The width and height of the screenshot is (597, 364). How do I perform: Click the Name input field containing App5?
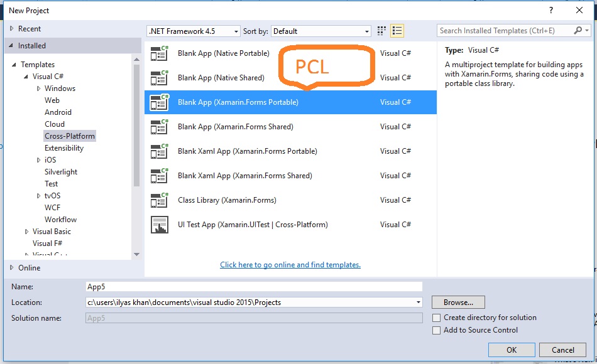(251, 287)
